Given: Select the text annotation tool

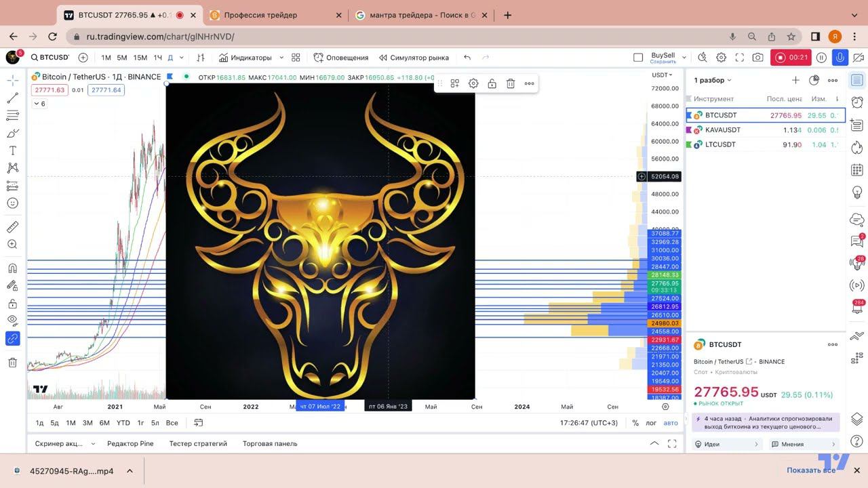Looking at the screenshot, I should pos(12,150).
